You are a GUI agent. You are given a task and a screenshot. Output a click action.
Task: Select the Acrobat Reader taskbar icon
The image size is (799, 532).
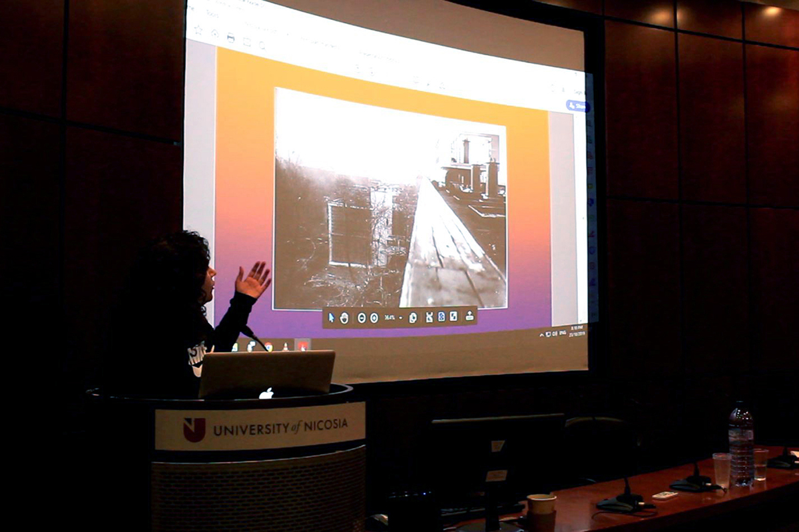(302, 345)
